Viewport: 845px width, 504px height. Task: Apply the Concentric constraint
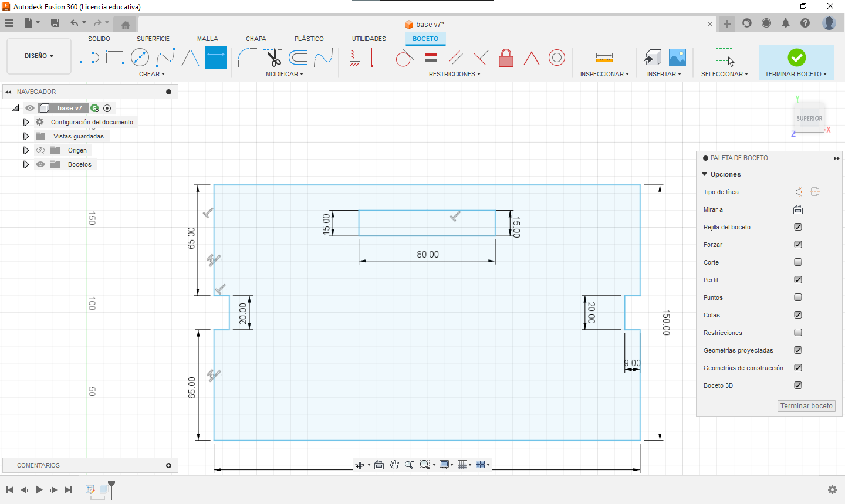coord(557,57)
